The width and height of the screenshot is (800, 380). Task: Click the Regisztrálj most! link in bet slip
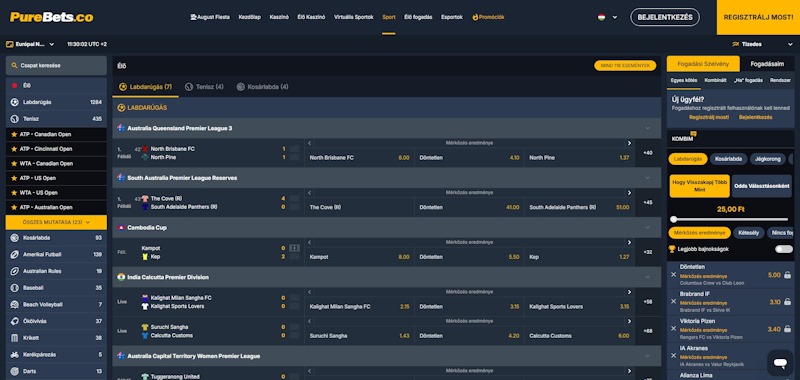pyautogui.click(x=709, y=117)
